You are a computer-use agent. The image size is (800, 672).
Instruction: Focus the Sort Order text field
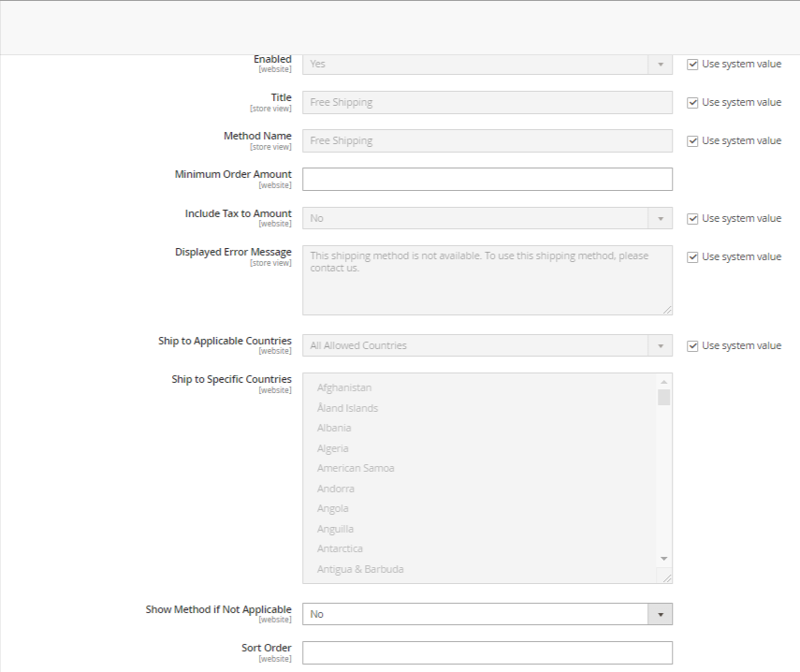(487, 652)
